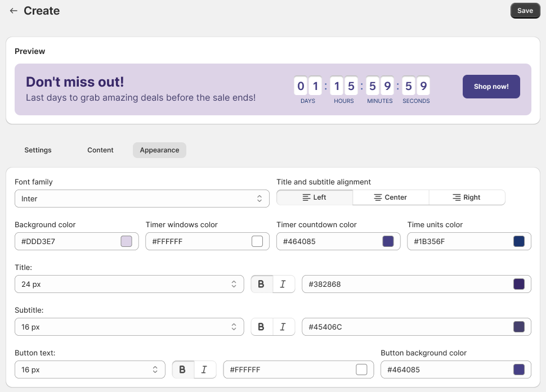Click the Save button

[x=525, y=11]
